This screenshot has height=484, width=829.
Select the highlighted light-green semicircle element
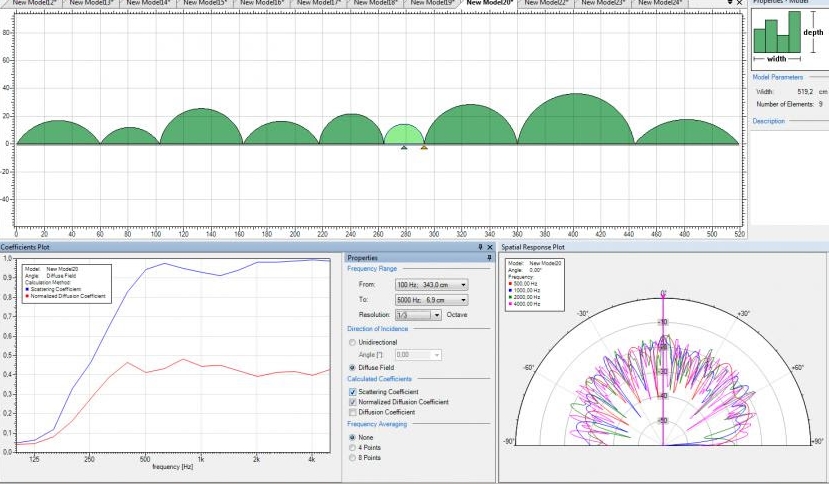[404, 135]
